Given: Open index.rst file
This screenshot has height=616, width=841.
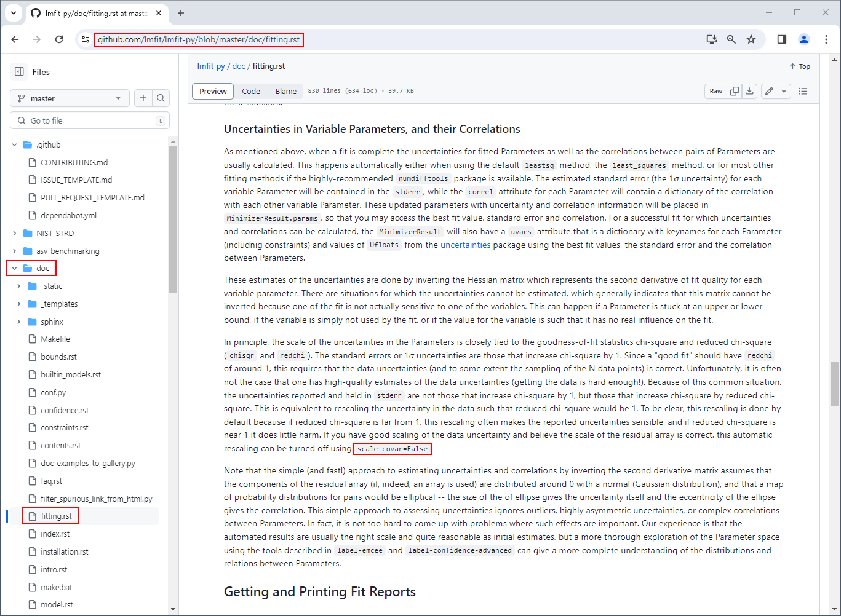Looking at the screenshot, I should [x=55, y=534].
